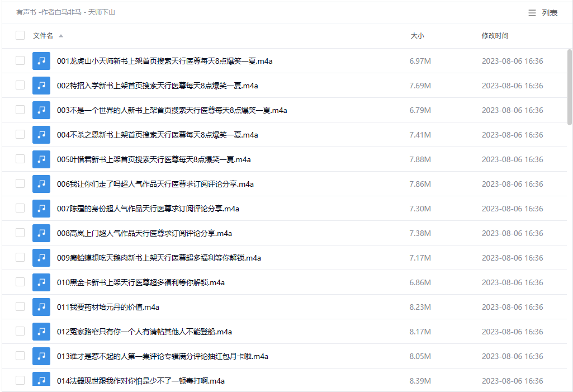
Task: Click the list view hamburger icon
Action: (531, 12)
